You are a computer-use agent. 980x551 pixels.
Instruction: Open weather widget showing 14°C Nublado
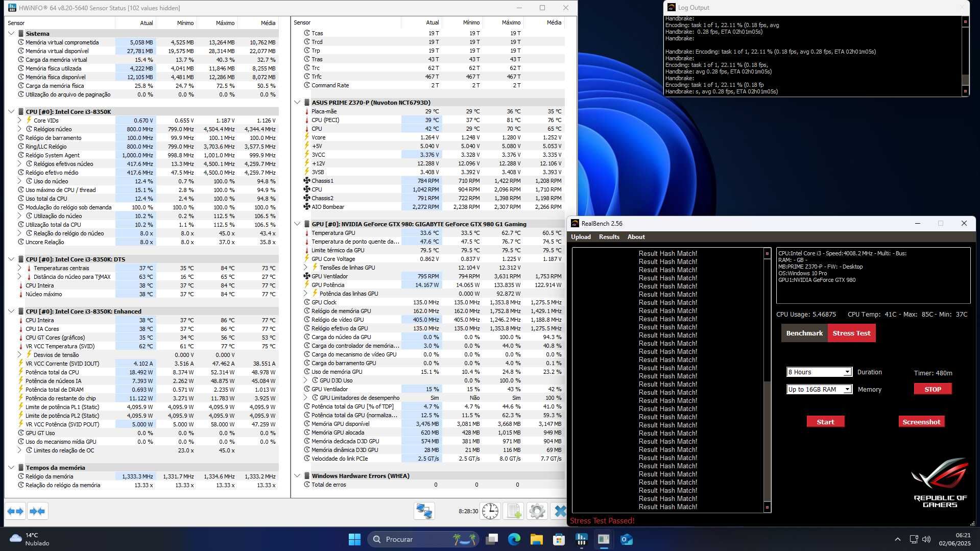point(30,539)
